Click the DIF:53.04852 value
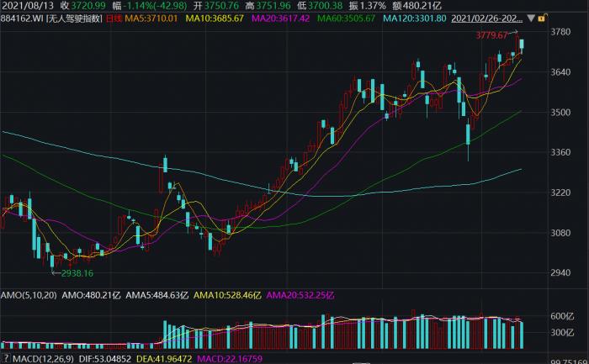 tap(105, 359)
